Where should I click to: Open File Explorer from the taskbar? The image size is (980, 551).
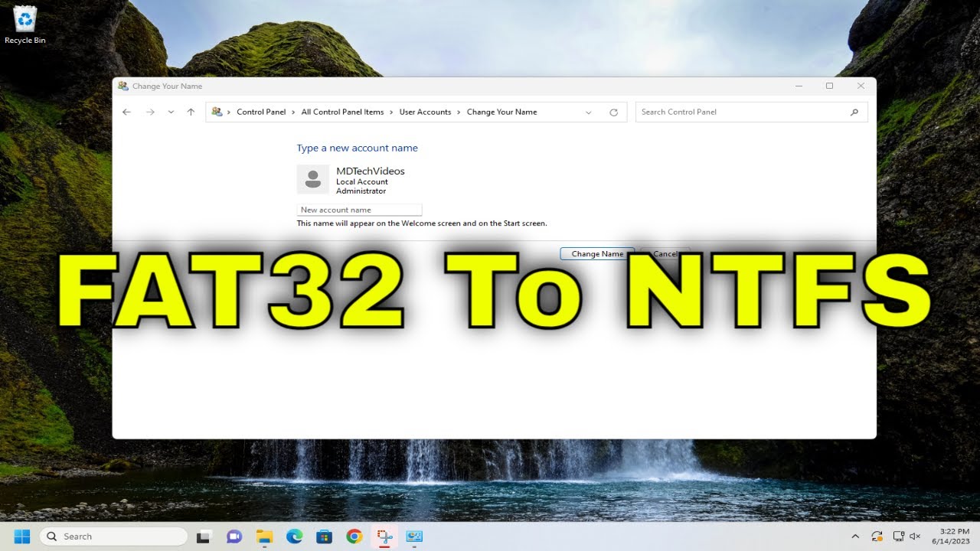[264, 536]
